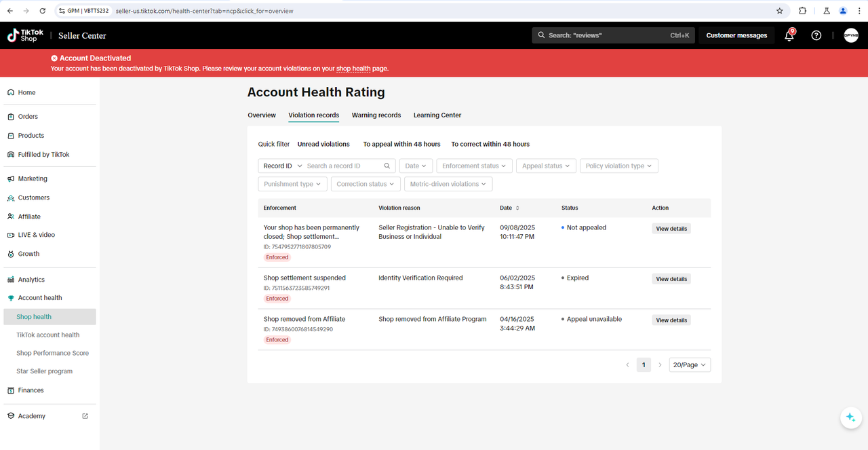This screenshot has width=868, height=450.
Task: Click the LIVE & video icon
Action: pyautogui.click(x=11, y=235)
